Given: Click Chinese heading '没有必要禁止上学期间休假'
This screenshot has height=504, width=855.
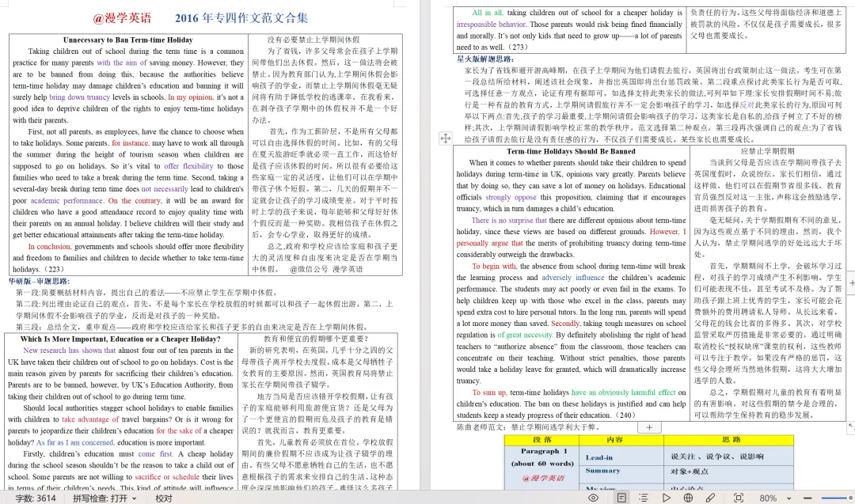Looking at the screenshot, I should [x=313, y=40].
